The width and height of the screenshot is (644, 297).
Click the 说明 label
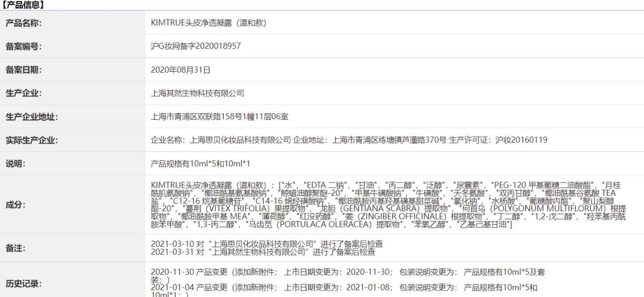pos(15,164)
